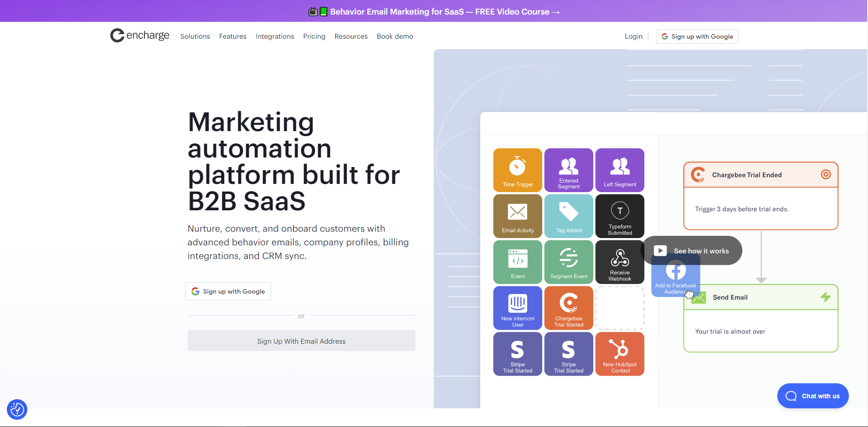This screenshot has height=427, width=868.
Task: Click the 'Chargebee Trial Ended' title
Action: 747,175
